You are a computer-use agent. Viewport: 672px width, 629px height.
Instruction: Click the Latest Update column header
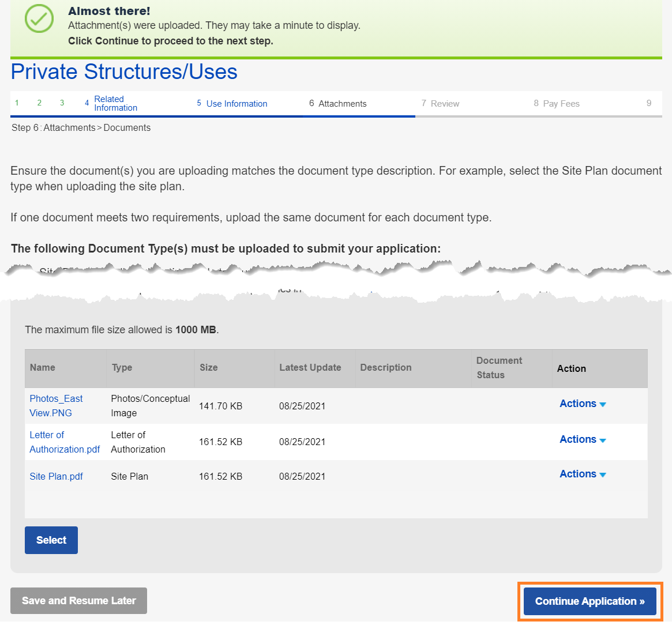(310, 368)
